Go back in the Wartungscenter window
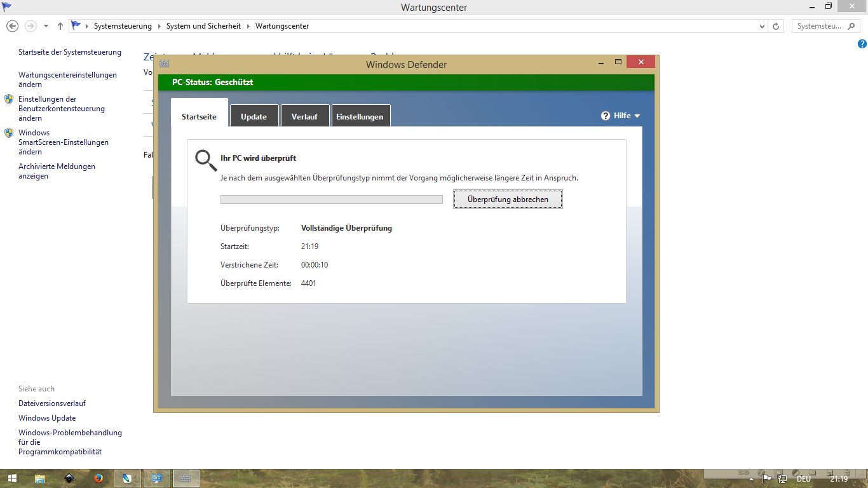The image size is (868, 488). (12, 26)
